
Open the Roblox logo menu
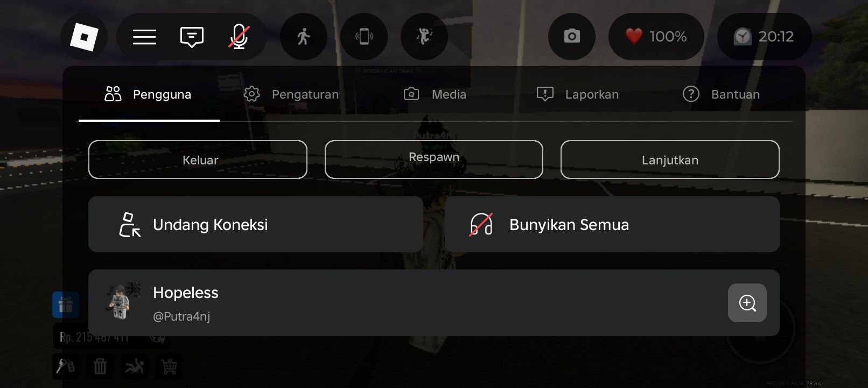pos(84,37)
